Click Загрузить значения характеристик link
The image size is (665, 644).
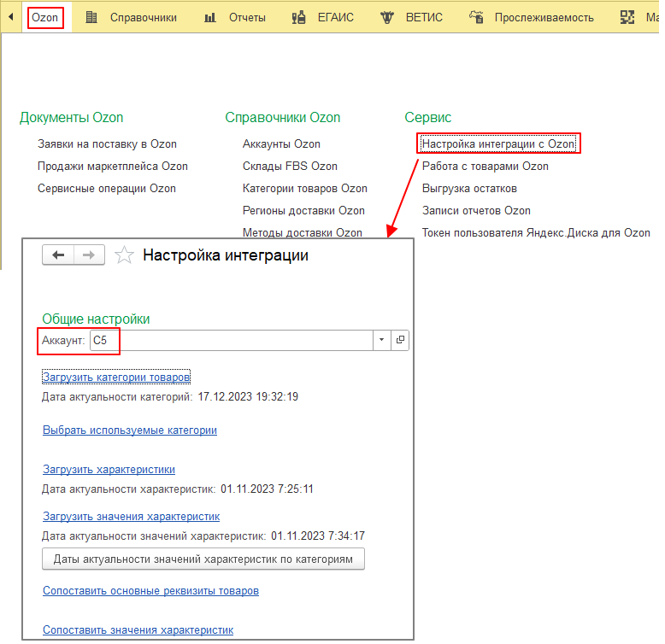pyautogui.click(x=131, y=517)
